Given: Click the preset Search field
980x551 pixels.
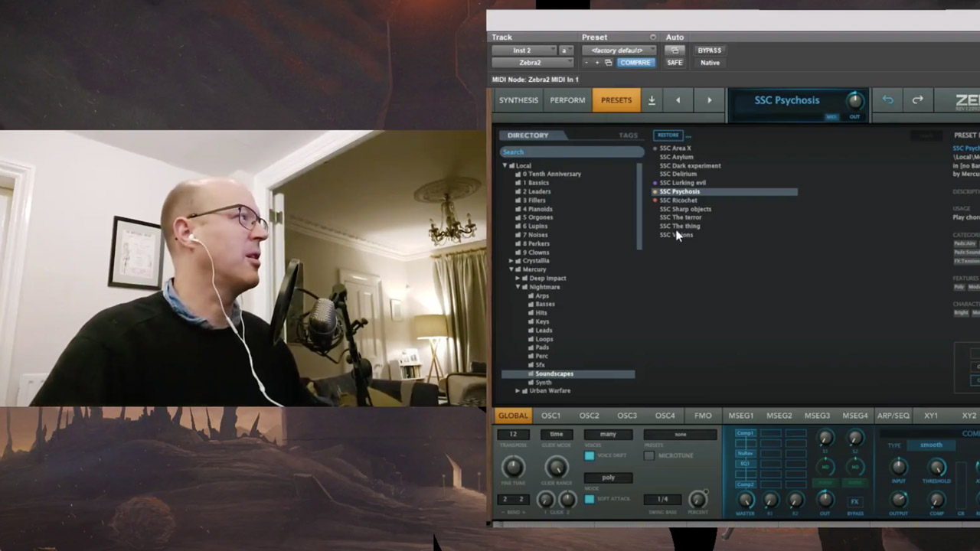Looking at the screenshot, I should point(570,152).
